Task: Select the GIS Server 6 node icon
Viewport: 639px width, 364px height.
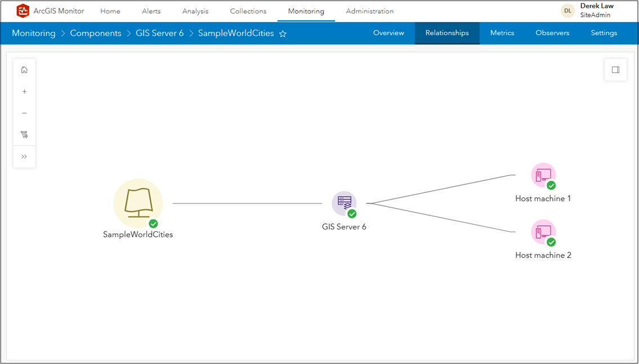Action: 344,204
